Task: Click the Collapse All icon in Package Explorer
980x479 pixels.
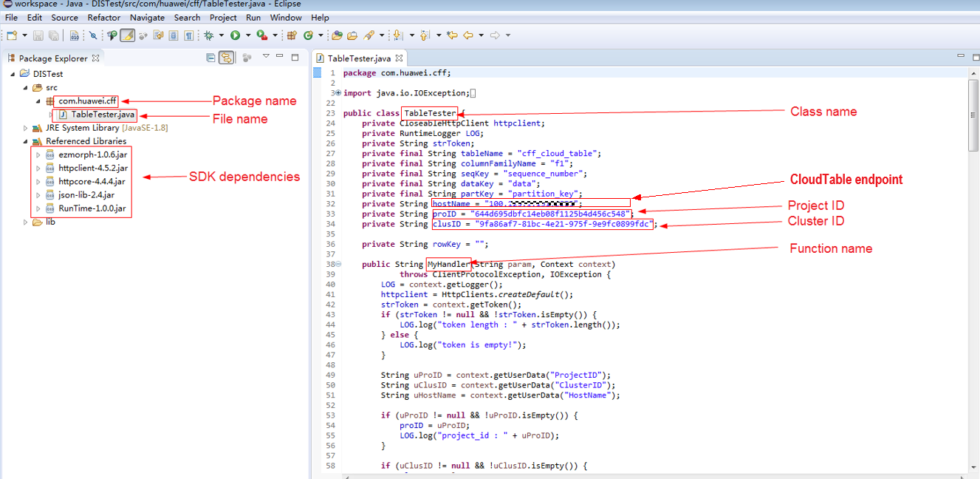Action: tap(211, 58)
